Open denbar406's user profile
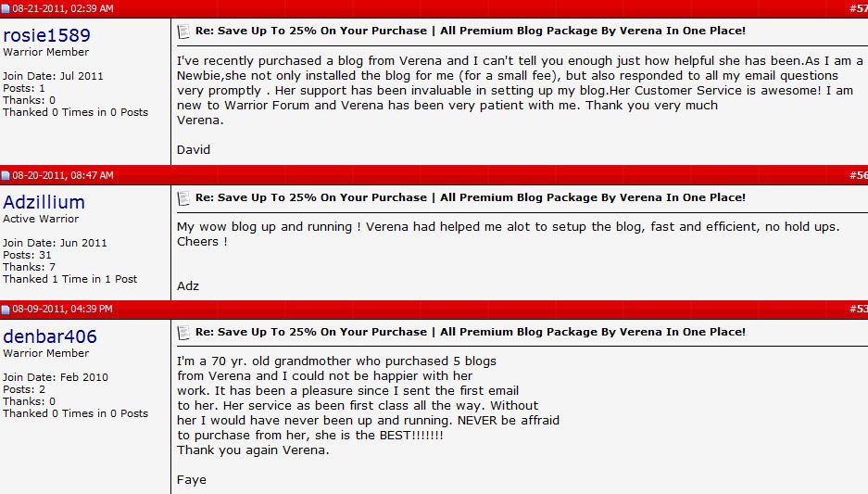The image size is (868, 494). tap(50, 336)
